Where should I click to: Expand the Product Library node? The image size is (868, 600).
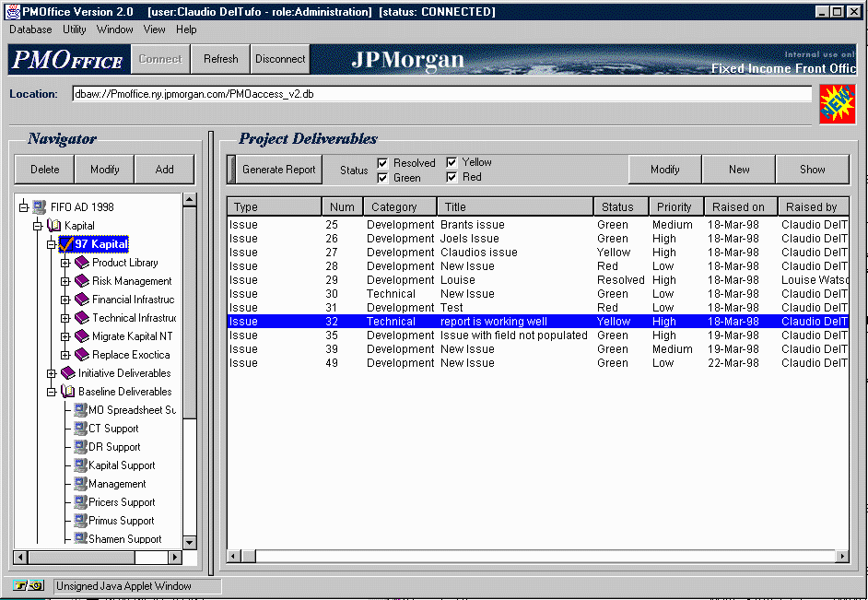tap(65, 263)
